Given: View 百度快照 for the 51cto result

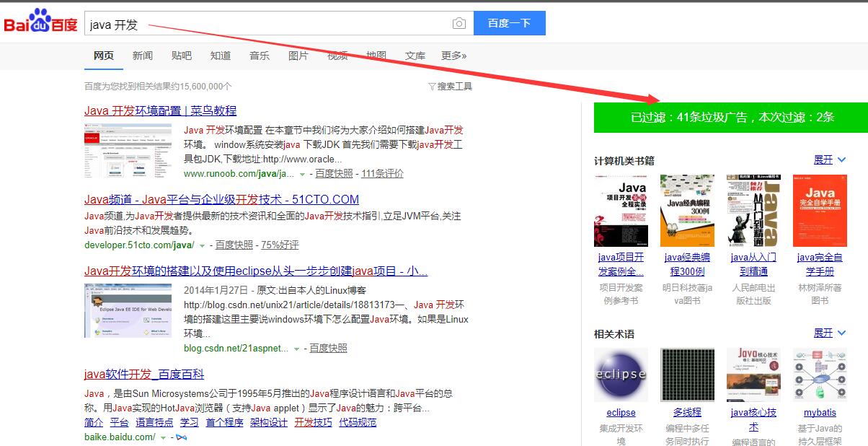Looking at the screenshot, I should tap(234, 245).
